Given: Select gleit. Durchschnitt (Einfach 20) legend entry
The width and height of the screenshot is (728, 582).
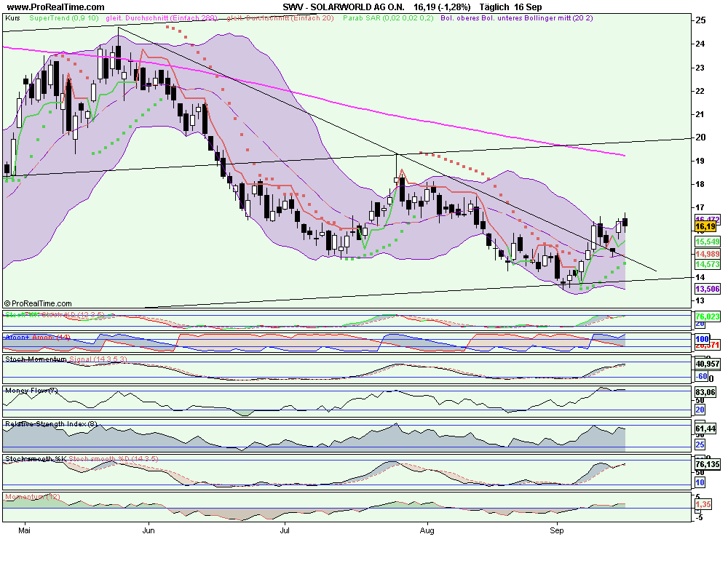Looking at the screenshot, I should (280, 18).
